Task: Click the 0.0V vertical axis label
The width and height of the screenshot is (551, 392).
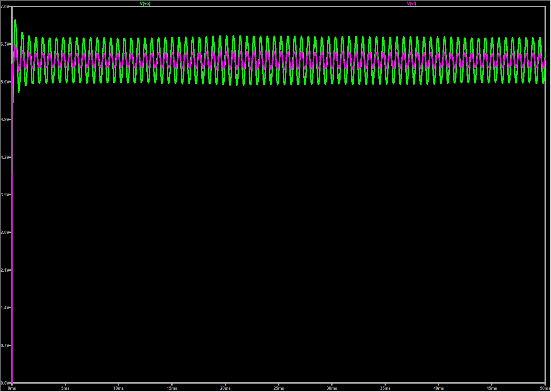Action: tap(5, 383)
